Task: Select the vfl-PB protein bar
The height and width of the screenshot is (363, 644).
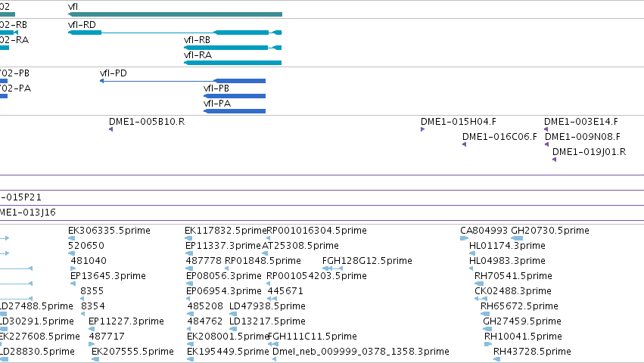Action: pos(235,96)
